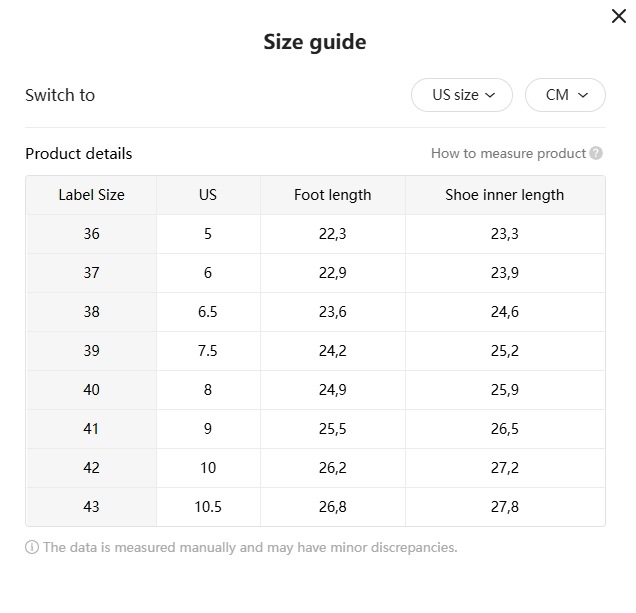Select label size 37 cell

[x=91, y=273]
